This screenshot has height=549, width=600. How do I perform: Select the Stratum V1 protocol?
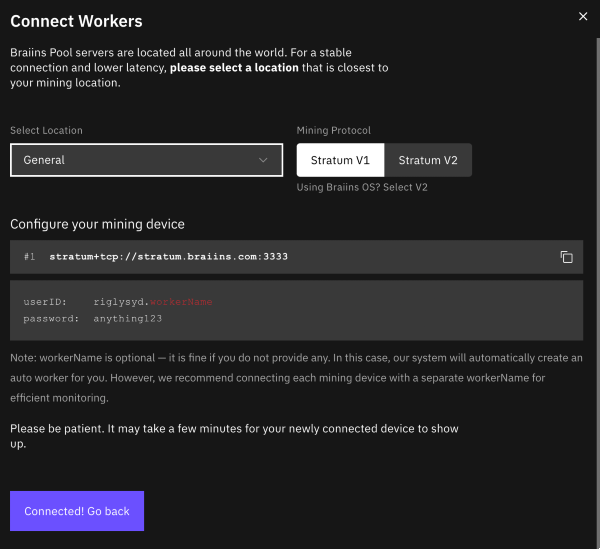(340, 160)
